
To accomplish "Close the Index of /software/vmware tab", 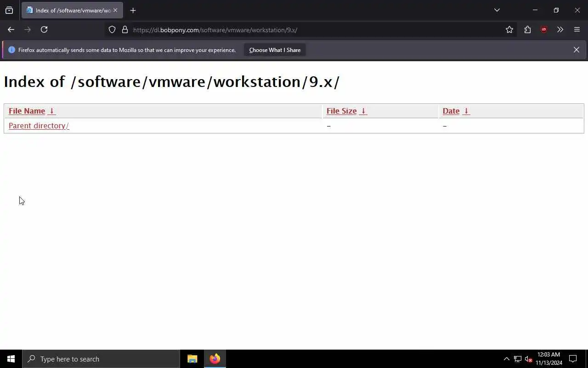I will click(x=115, y=10).
